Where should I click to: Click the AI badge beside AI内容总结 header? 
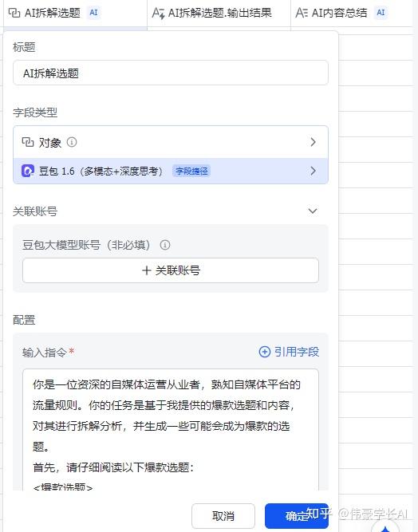[x=381, y=13]
